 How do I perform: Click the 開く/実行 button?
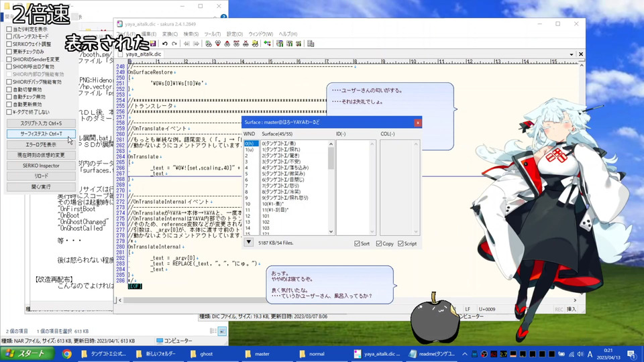(x=41, y=187)
